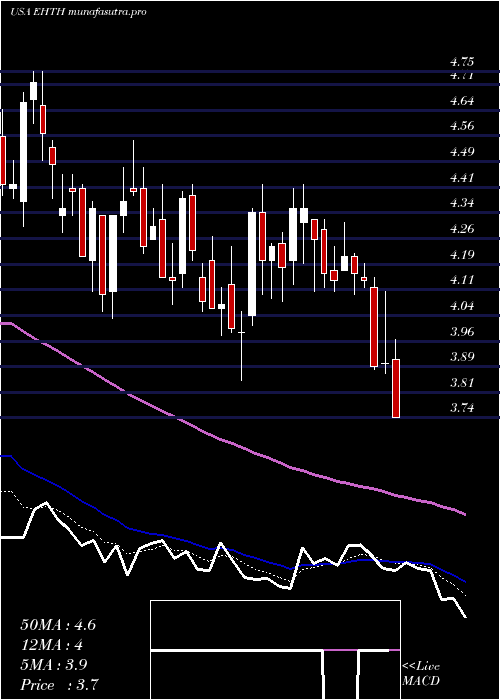Select the 4.49 price axis label
Image resolution: width=500 pixels, height=700 pixels.
[x=462, y=152]
